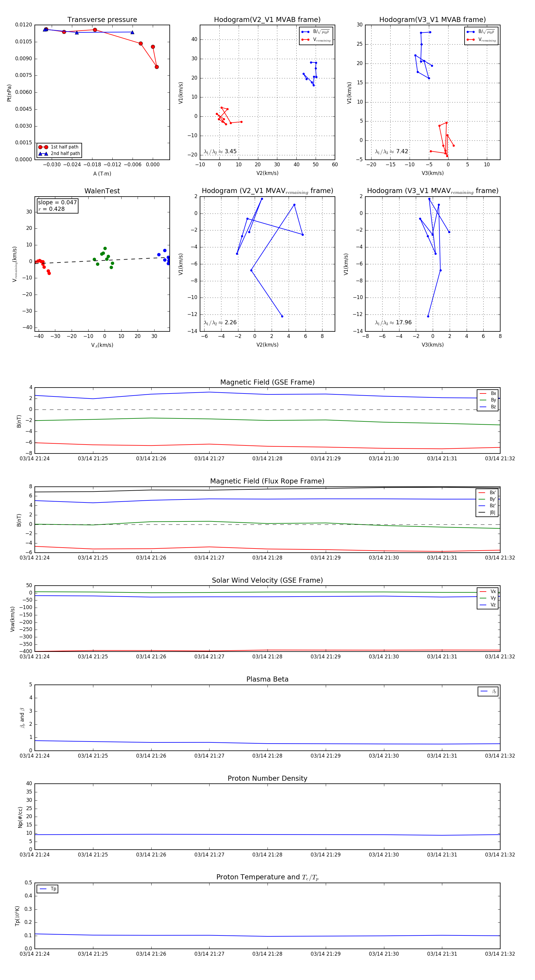Click the V2_V1 MVAV remaining frame hodogram title

coord(267,191)
